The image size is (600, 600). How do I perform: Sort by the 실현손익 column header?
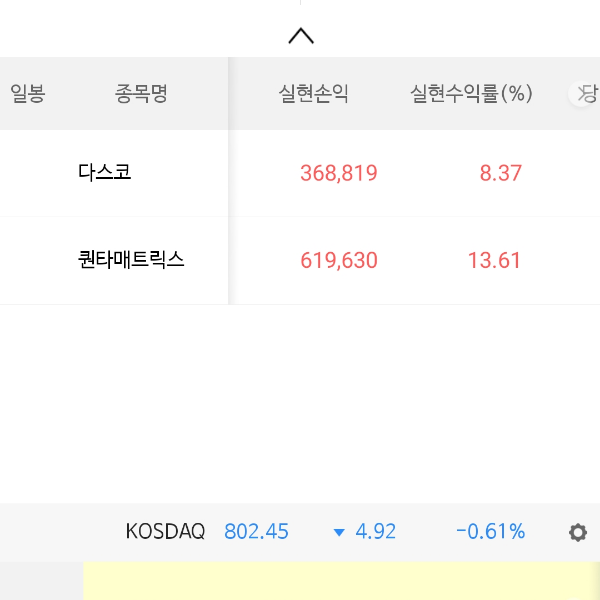click(x=313, y=94)
